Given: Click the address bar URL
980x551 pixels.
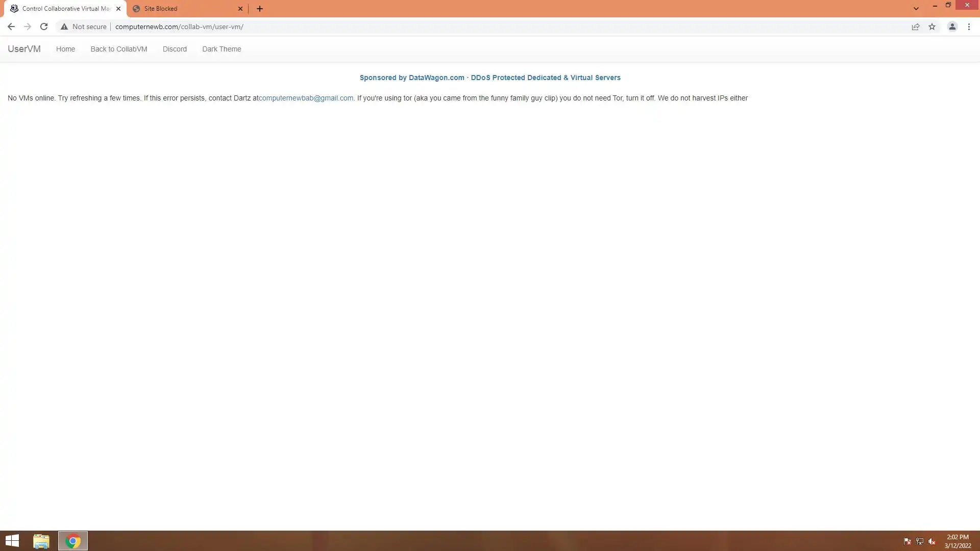Looking at the screenshot, I should pos(179,27).
